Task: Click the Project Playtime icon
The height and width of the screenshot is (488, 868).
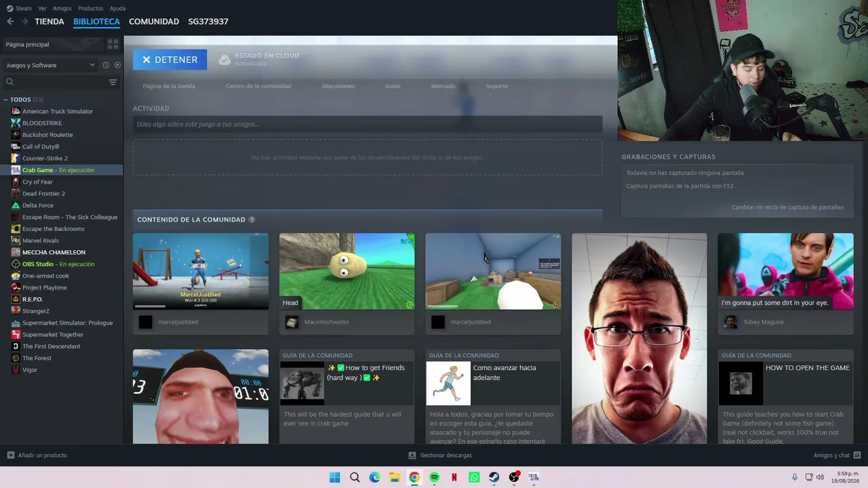Action: 16,287
